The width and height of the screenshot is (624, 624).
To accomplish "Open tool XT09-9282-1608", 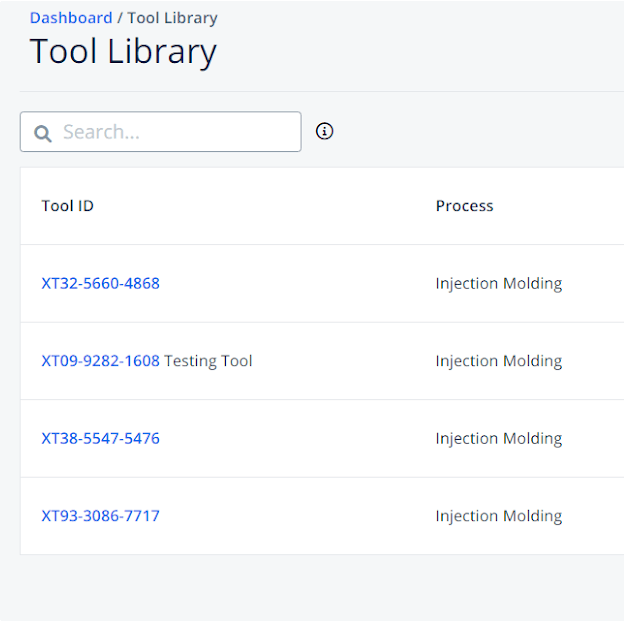I will coord(100,361).
